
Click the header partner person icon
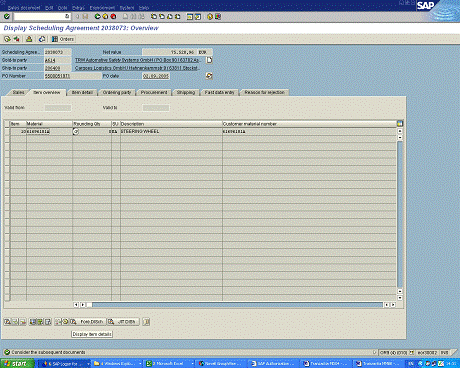point(29,39)
